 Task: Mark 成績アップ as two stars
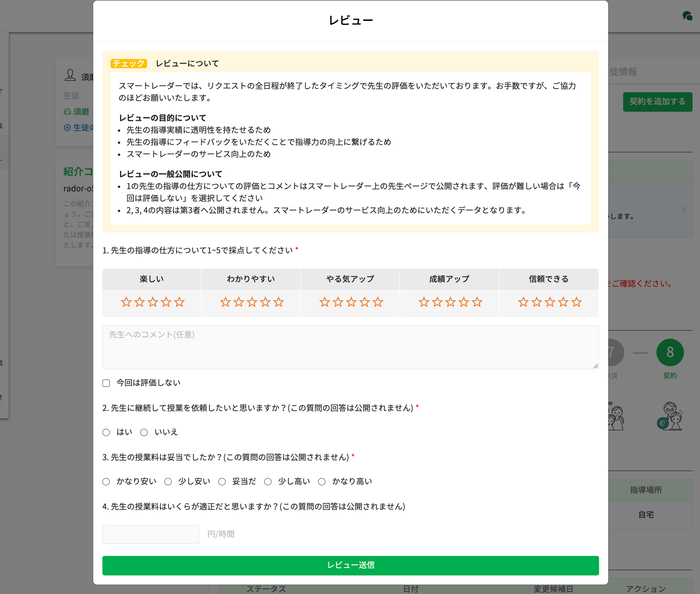[437, 302]
